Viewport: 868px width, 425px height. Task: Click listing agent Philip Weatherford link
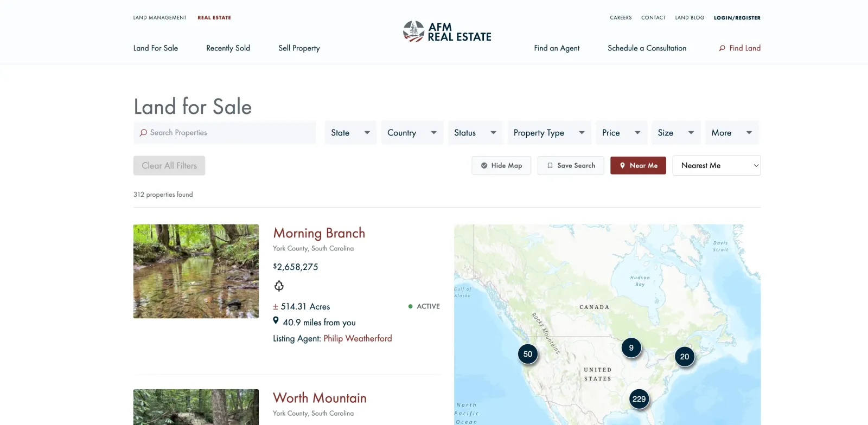[x=358, y=338]
